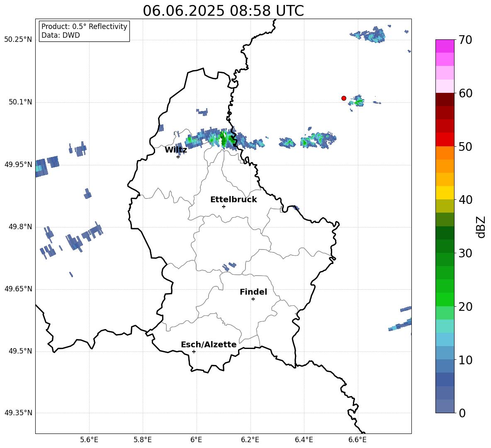Click the dBZ colorbar axis label

point(481,227)
